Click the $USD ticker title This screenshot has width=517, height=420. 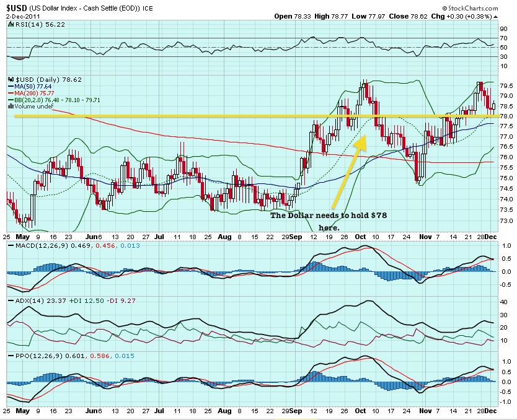16,7
